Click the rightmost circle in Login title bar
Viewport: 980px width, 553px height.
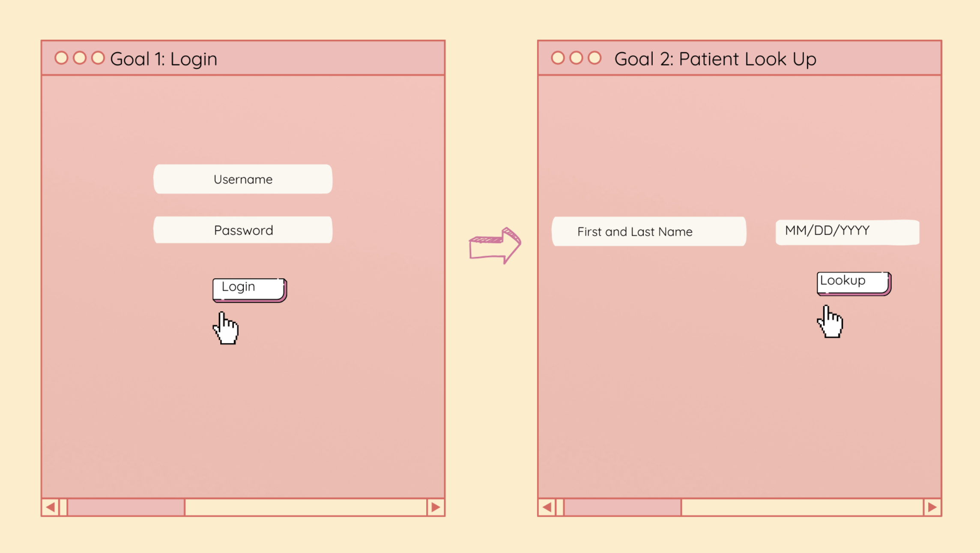click(98, 58)
